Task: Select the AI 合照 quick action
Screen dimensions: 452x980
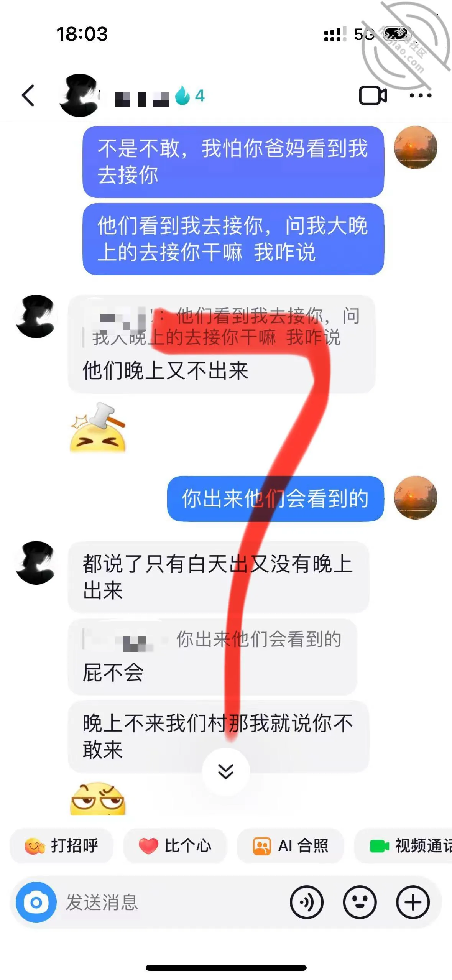Action: (x=290, y=846)
